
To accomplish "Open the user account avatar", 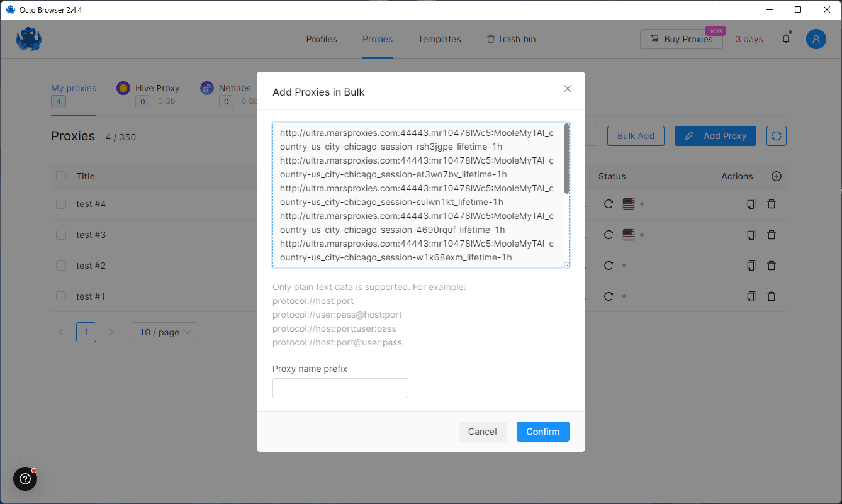I will point(816,39).
